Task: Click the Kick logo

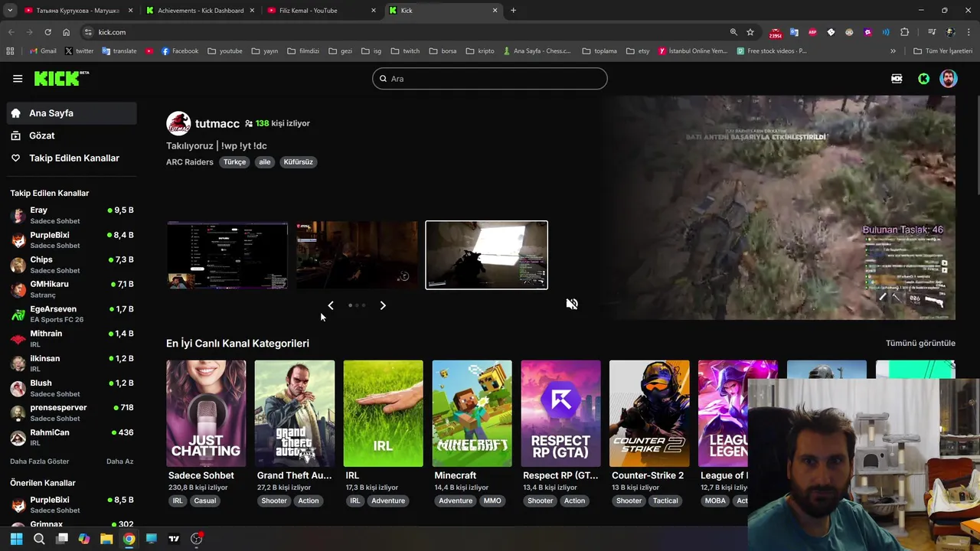Action: click(x=61, y=79)
